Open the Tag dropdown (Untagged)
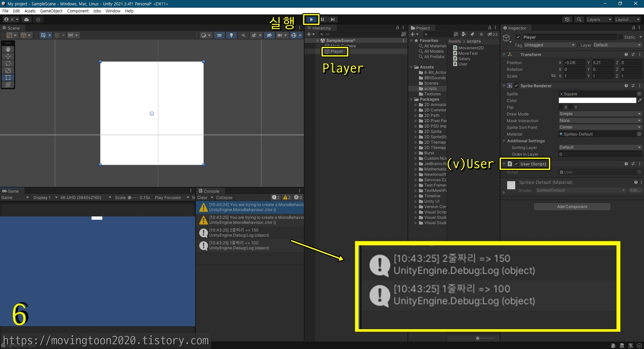The width and height of the screenshot is (644, 349). coord(549,45)
